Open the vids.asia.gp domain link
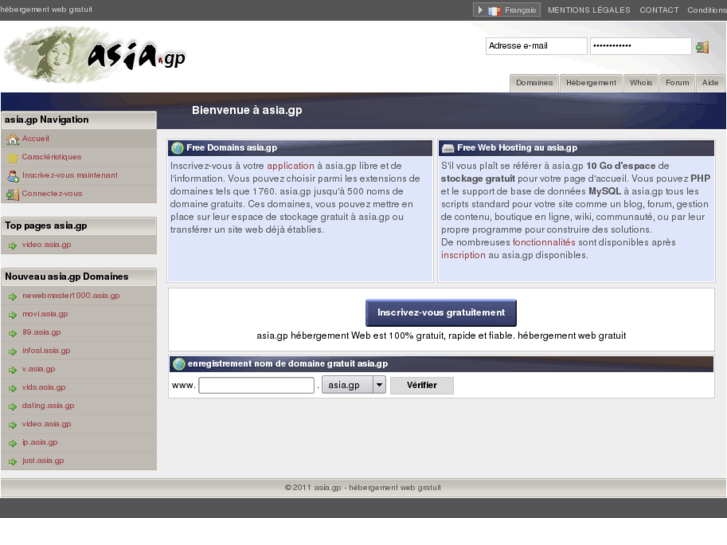 (x=44, y=387)
